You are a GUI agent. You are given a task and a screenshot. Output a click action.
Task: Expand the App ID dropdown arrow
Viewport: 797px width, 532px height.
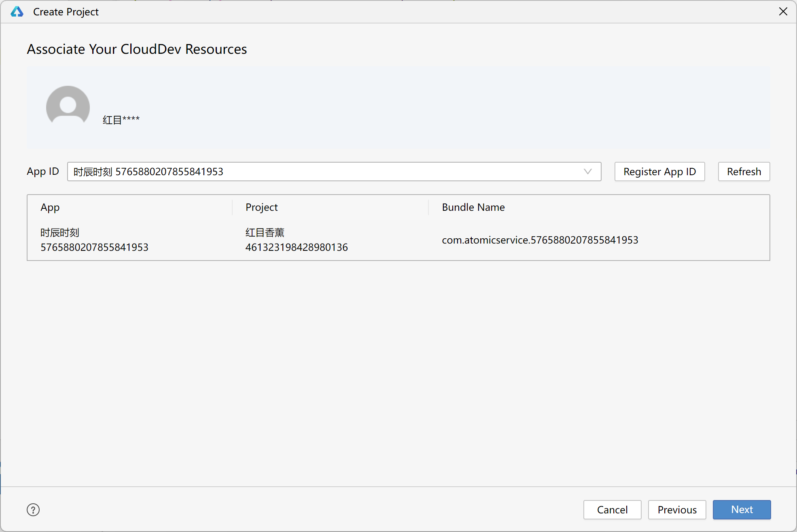coord(588,172)
